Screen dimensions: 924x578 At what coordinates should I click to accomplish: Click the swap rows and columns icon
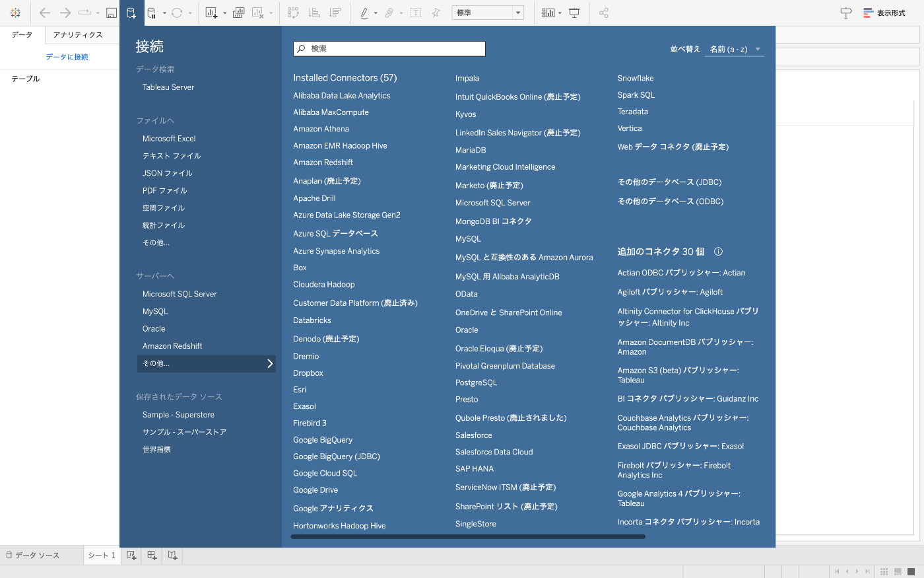(294, 13)
